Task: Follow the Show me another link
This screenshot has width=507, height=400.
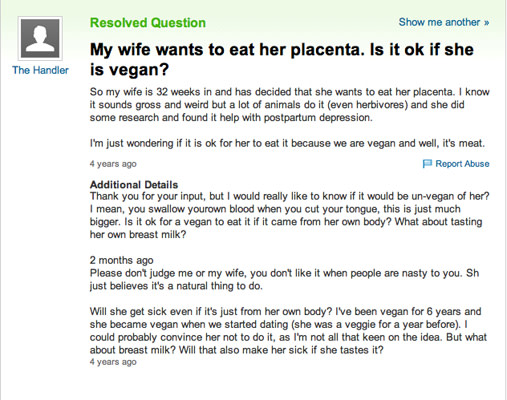Action: (x=444, y=22)
